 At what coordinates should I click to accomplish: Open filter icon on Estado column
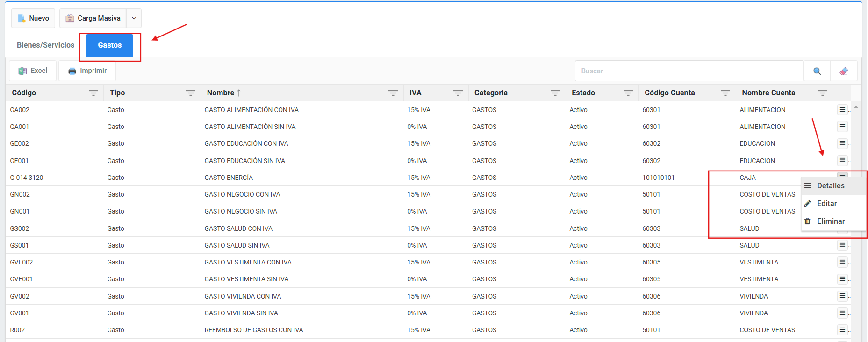pos(628,93)
